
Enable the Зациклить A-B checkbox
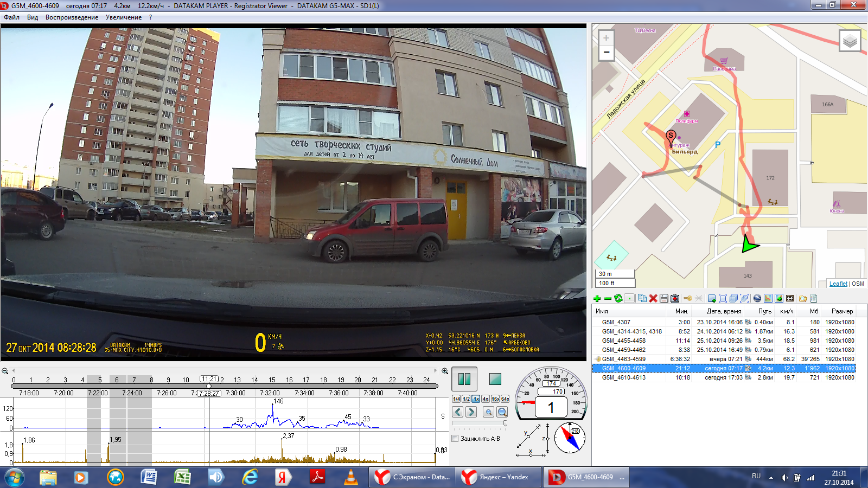click(456, 439)
